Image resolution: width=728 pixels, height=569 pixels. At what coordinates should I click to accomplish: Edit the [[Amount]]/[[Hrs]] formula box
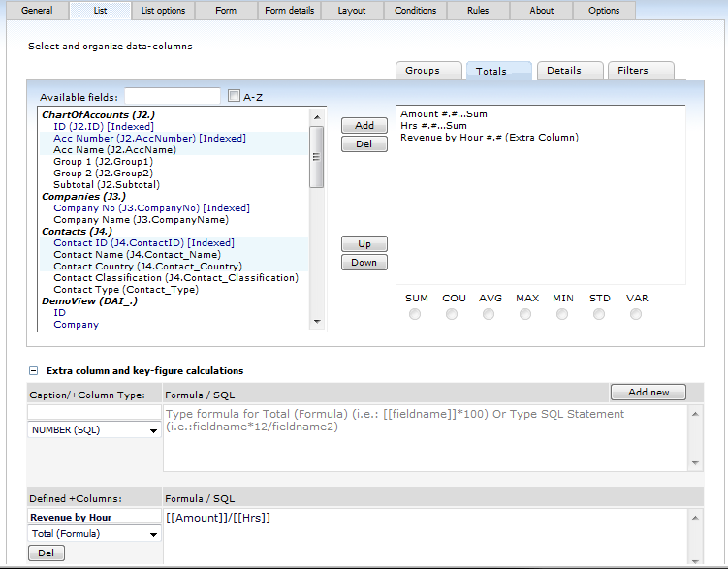426,536
